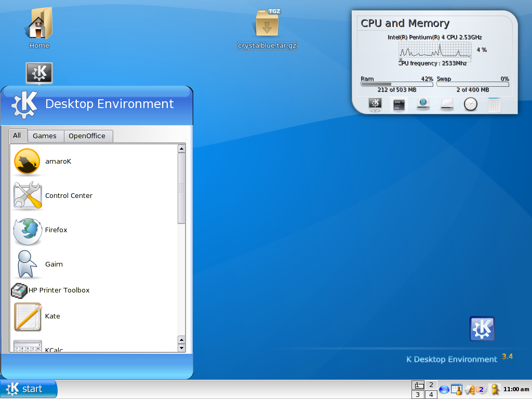Click the yellow figure tray icon
Viewport: 532px width, 399px height.
coord(495,390)
